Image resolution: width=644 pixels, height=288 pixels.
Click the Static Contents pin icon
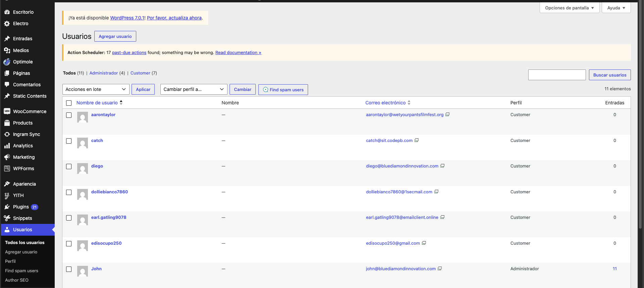[x=7, y=96]
